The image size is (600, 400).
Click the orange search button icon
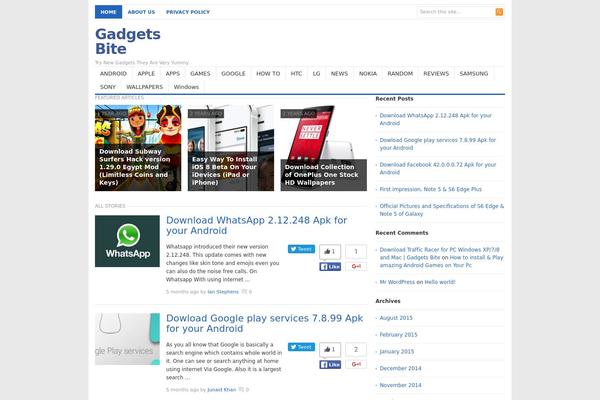coord(499,12)
